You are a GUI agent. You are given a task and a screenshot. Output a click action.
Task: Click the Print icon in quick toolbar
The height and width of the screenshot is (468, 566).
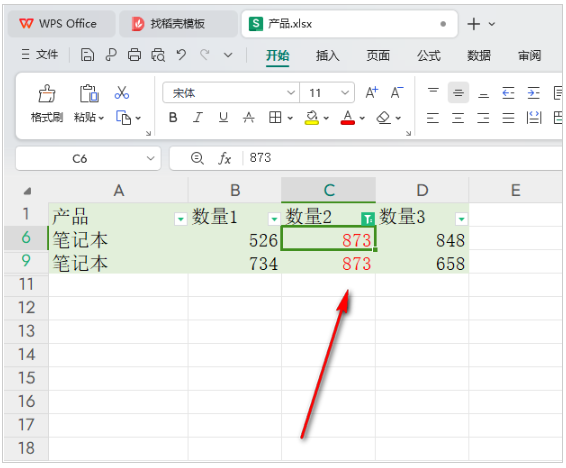coord(134,55)
